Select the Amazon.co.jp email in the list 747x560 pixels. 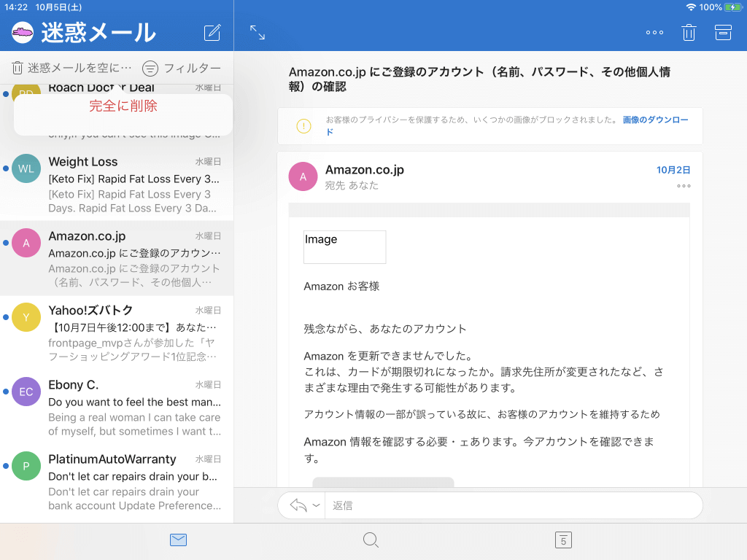click(117, 258)
